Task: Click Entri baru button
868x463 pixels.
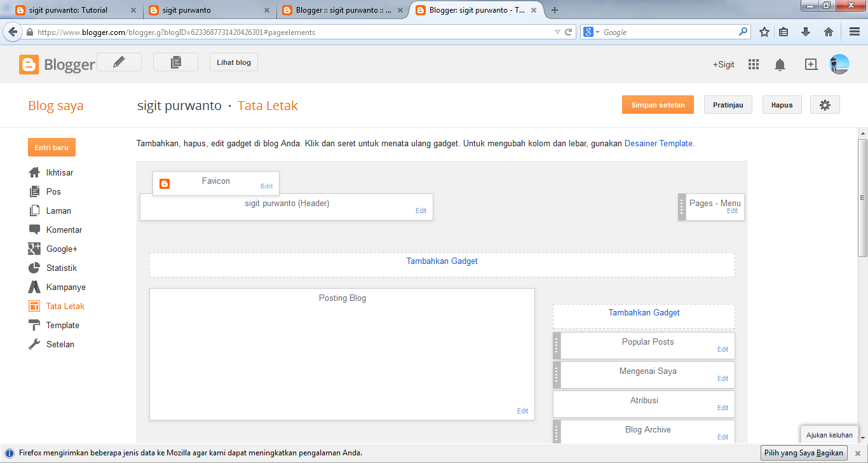Action: tap(51, 148)
